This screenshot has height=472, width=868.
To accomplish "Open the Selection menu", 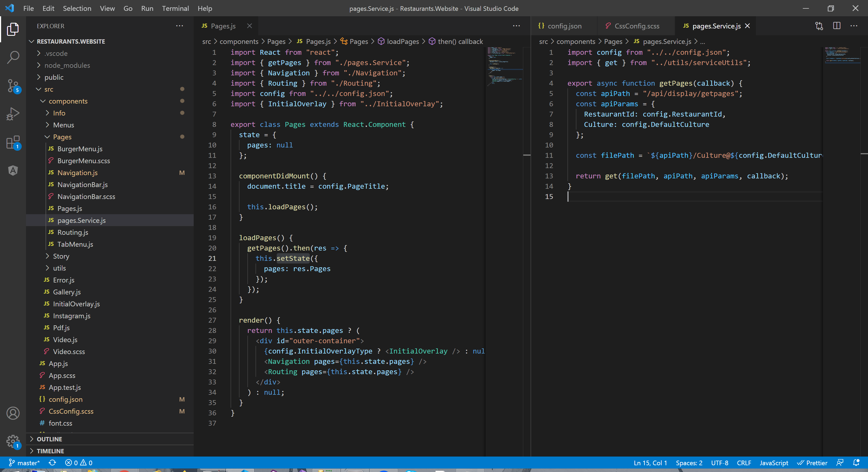I will pyautogui.click(x=77, y=8).
